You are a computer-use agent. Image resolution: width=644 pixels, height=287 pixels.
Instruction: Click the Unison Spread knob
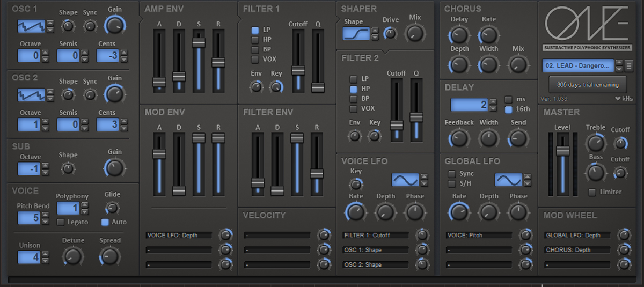[109, 256]
